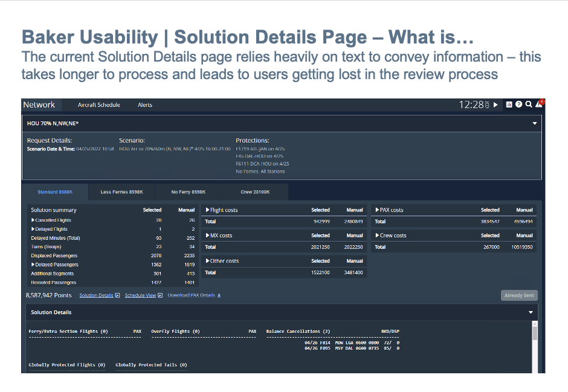Screen dimensions: 568x392
Task: Click pop-out icon beside Solution Details link
Action: click(x=117, y=295)
